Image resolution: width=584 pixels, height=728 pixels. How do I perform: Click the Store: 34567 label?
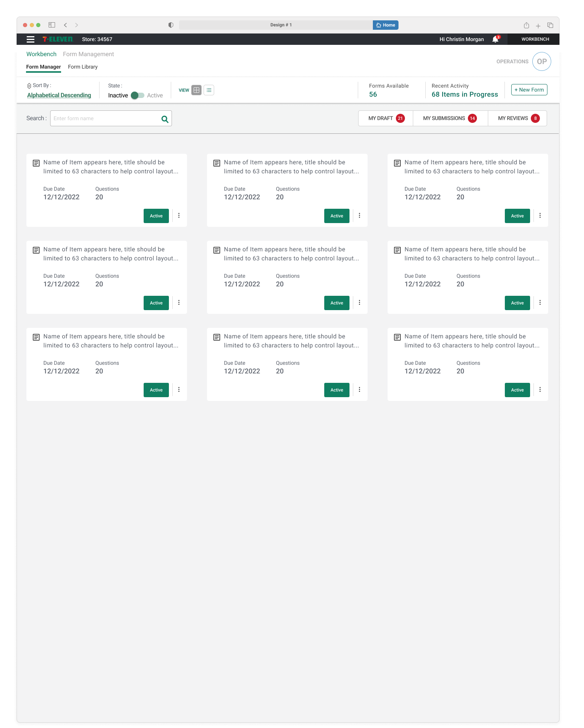click(x=97, y=39)
